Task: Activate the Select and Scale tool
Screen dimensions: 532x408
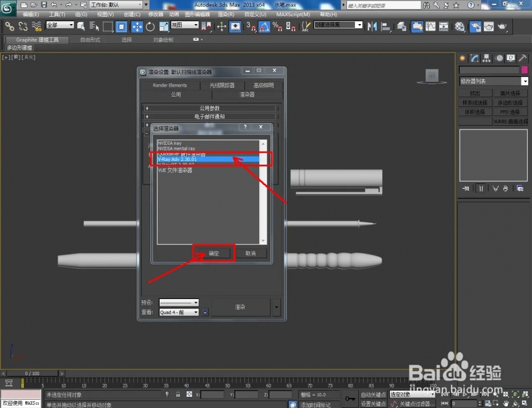Action: click(163, 26)
